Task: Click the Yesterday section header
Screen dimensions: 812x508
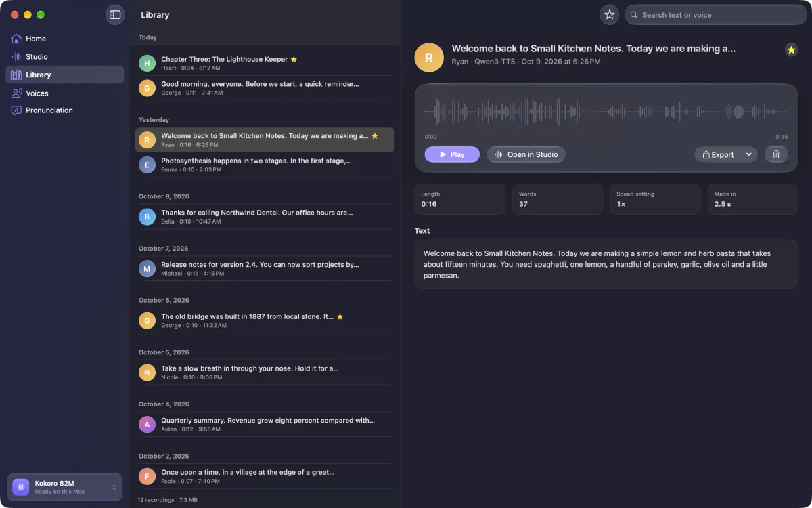Action: [x=154, y=120]
